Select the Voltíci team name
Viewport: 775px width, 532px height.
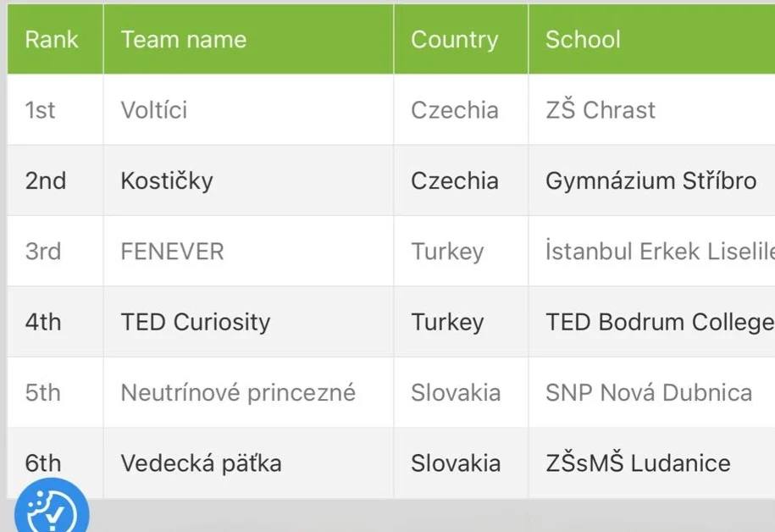click(x=154, y=110)
